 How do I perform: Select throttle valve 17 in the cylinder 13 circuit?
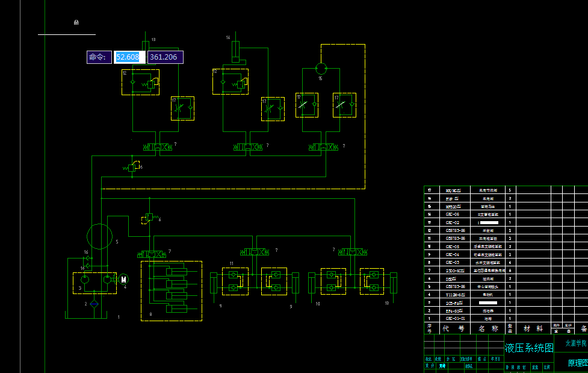[182, 108]
